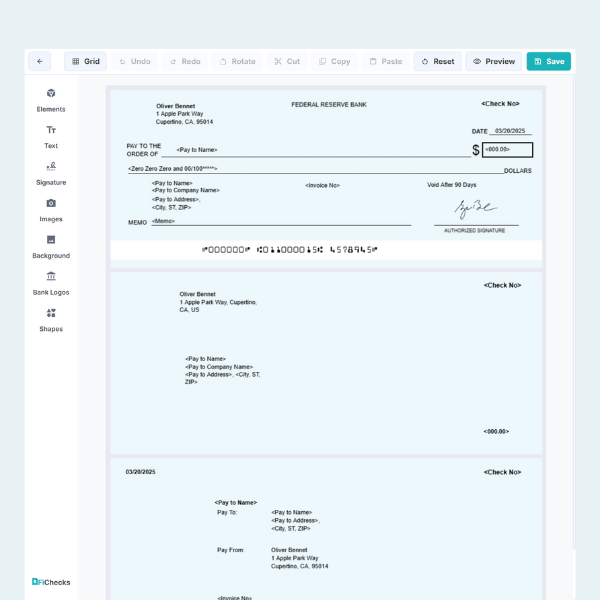Select the Pay From label on bottom stub
Screen dimensions: 600x600
[x=230, y=550]
